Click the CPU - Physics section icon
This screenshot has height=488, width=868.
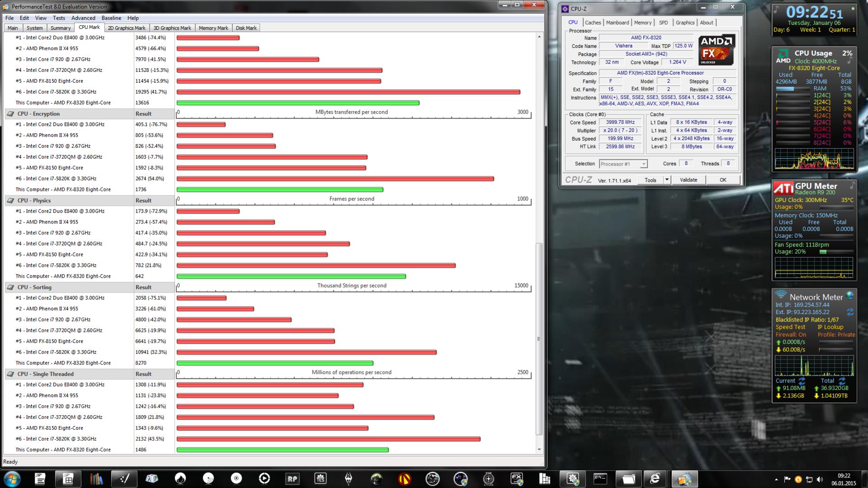(10, 201)
